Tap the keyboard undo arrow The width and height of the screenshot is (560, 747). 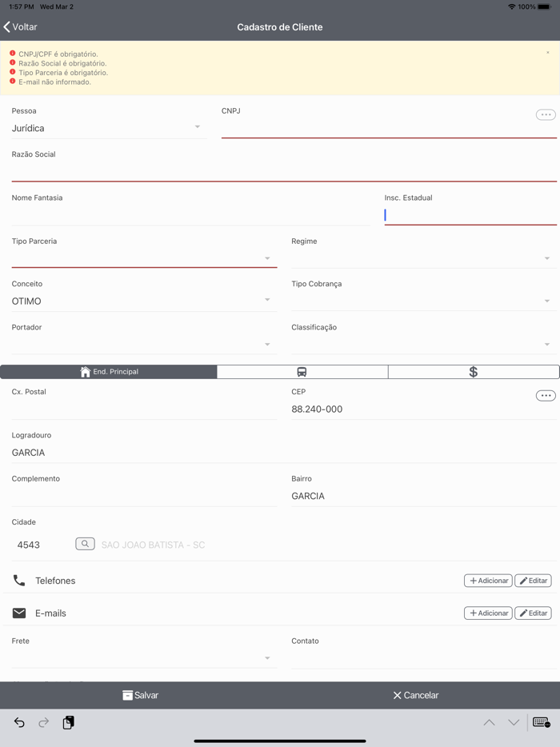pos(19,723)
